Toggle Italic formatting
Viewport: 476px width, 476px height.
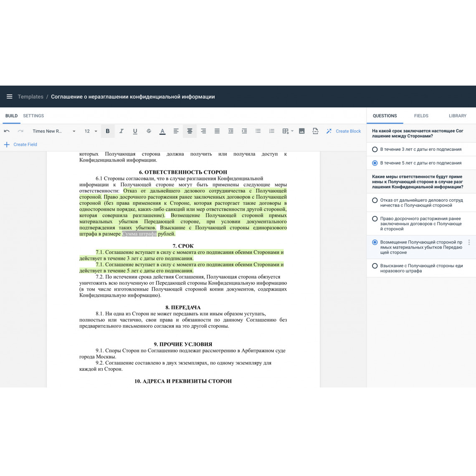click(121, 131)
